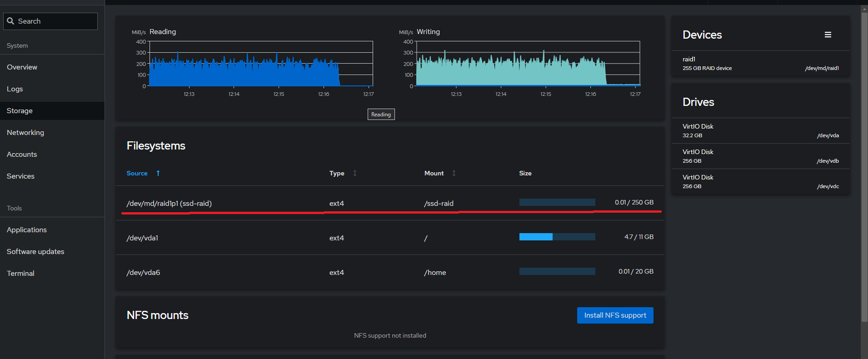Click 0.01 / 250 GB size text

(634, 202)
